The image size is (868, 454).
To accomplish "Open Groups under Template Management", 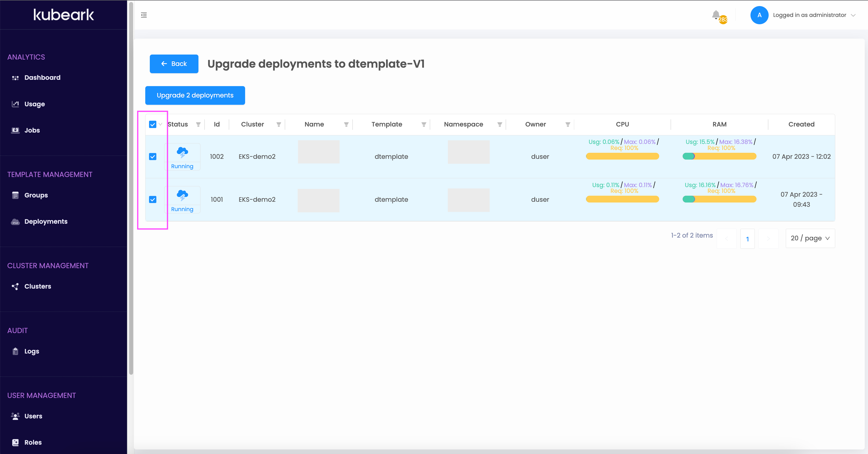I will point(36,195).
